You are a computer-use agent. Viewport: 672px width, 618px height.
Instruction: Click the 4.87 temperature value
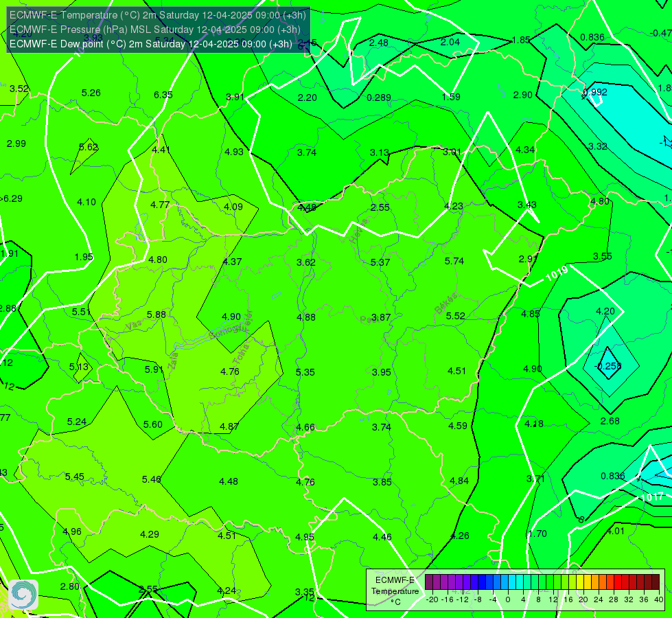point(229,426)
